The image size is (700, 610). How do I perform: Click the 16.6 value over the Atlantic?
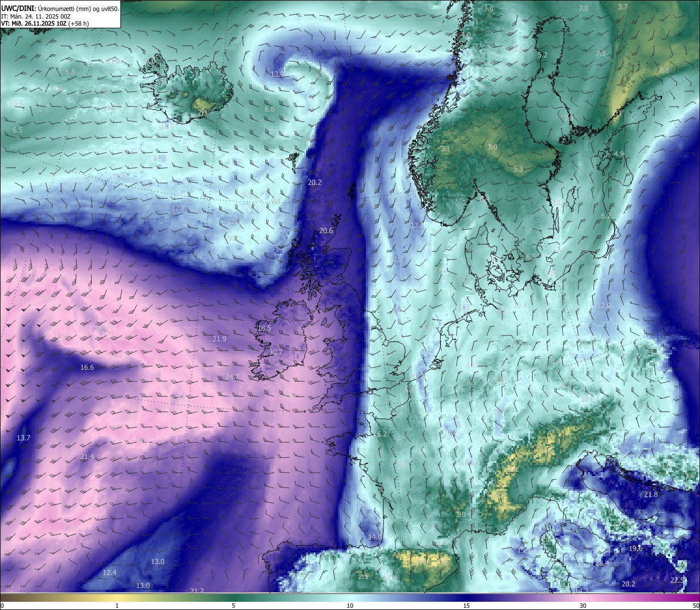pos(87,368)
